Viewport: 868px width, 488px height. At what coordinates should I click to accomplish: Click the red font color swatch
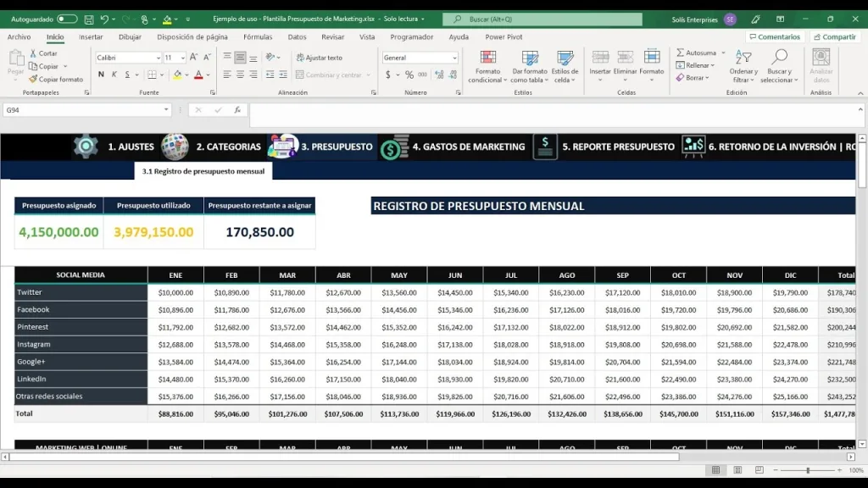[198, 75]
